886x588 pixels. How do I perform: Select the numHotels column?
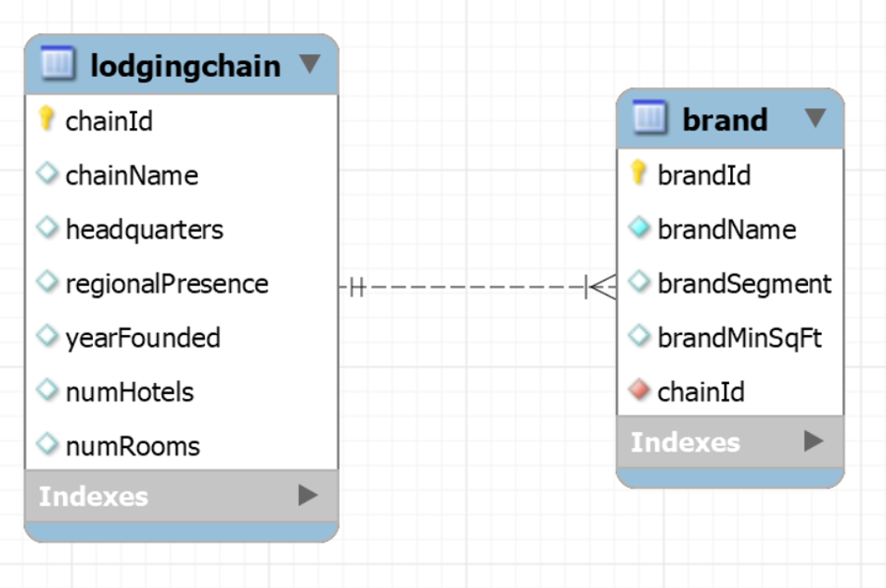point(182,392)
